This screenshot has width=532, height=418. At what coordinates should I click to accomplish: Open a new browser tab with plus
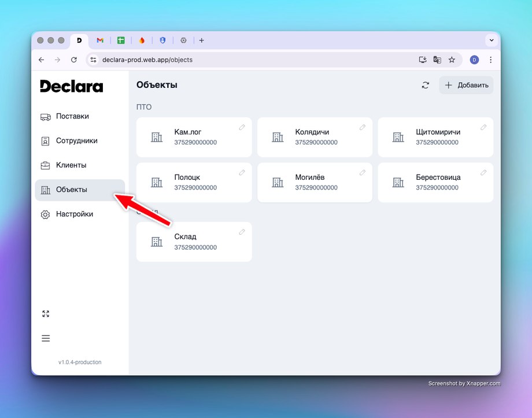point(202,40)
